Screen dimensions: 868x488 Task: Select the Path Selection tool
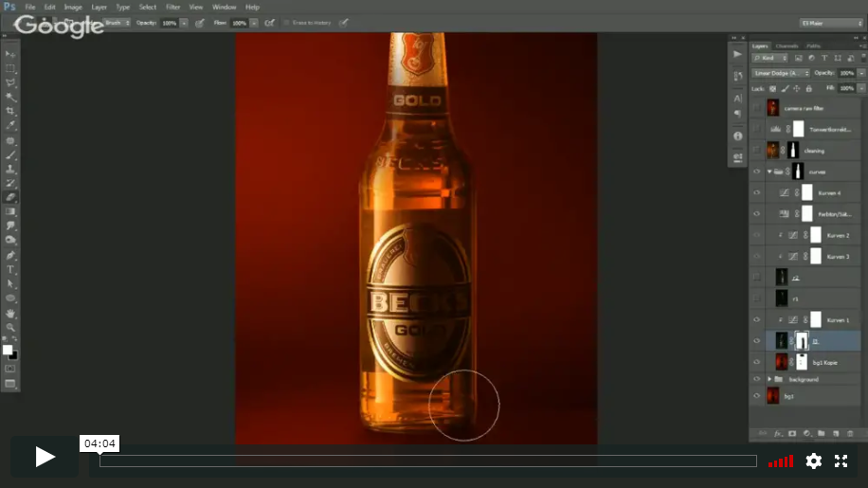coord(10,284)
